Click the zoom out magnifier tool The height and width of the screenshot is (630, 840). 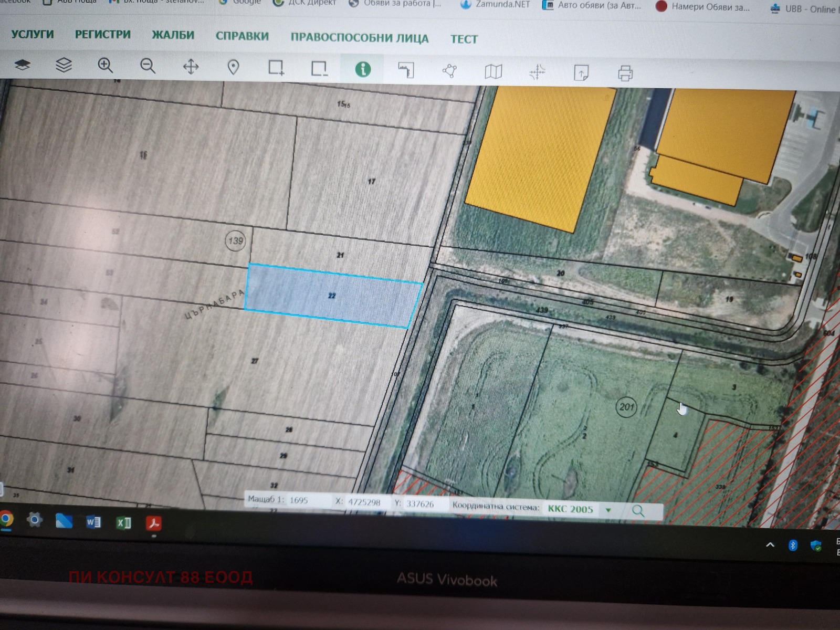148,66
